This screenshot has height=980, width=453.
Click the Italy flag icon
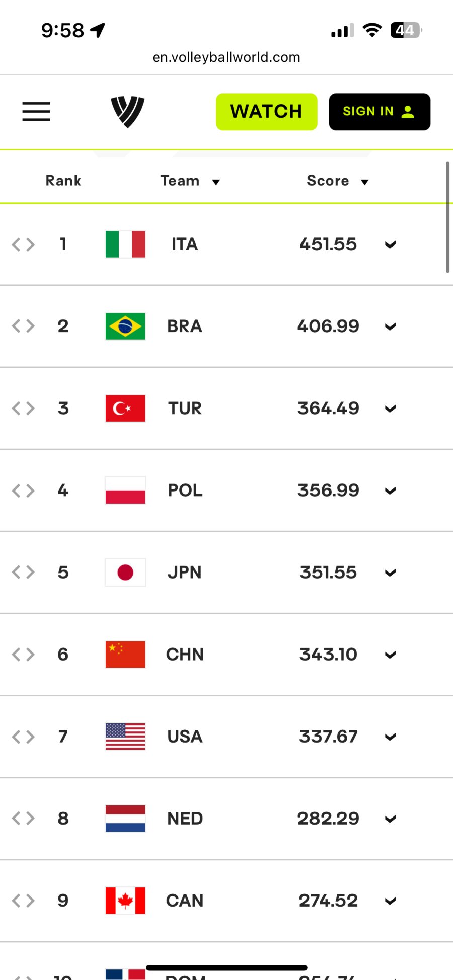[x=125, y=244]
